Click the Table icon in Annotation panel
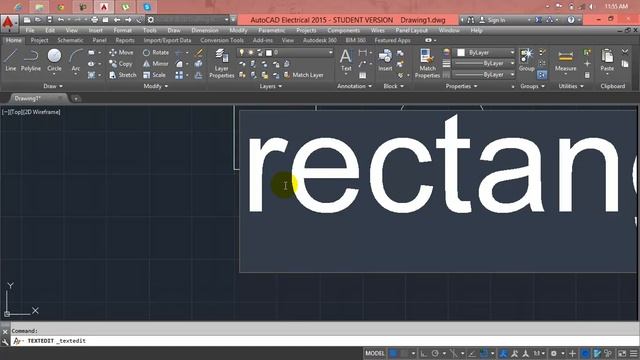640x360 pixels. pyautogui.click(x=362, y=76)
